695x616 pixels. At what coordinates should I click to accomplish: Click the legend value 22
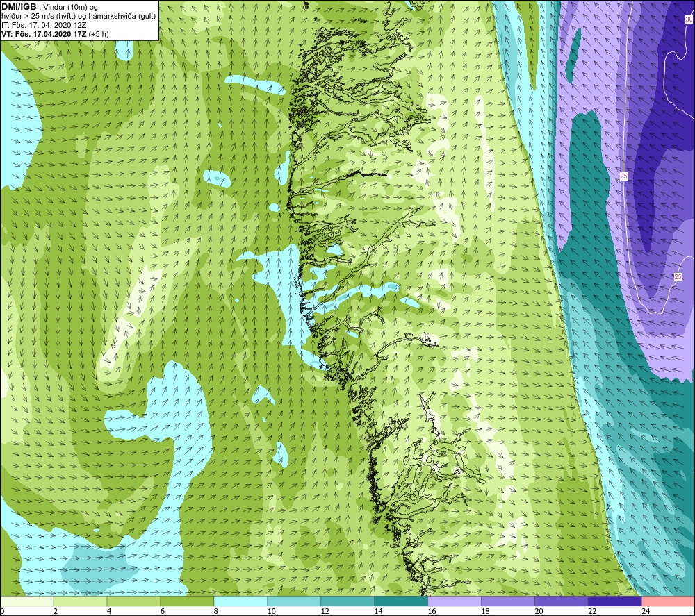pos(592,611)
